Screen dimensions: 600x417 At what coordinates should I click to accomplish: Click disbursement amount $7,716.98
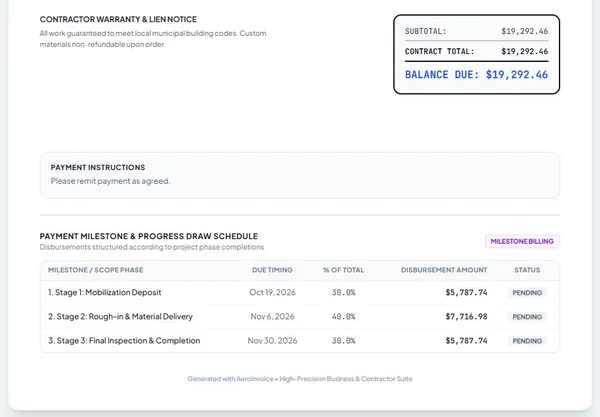point(466,316)
